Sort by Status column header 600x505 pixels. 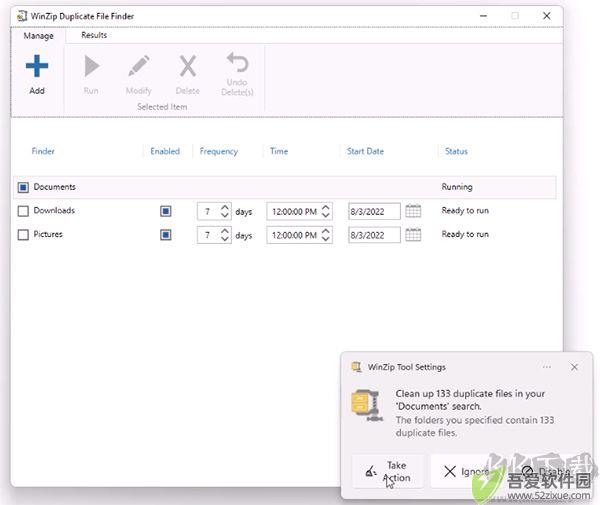(x=456, y=151)
